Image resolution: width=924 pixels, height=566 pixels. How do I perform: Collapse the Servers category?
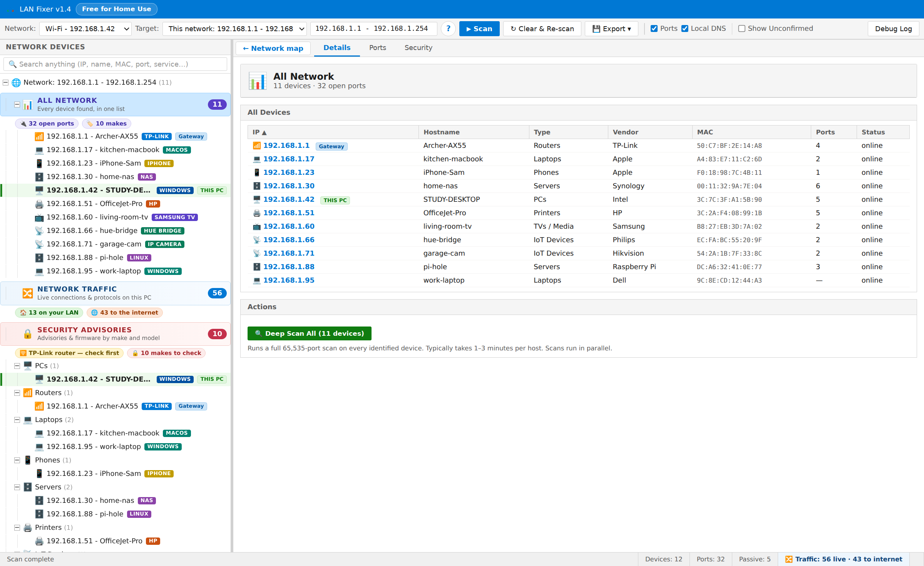pyautogui.click(x=17, y=487)
